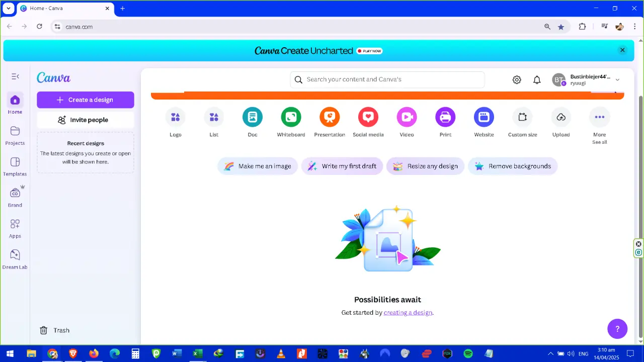Image resolution: width=644 pixels, height=362 pixels.
Task: Open Canva settings gear
Action: tap(517, 79)
